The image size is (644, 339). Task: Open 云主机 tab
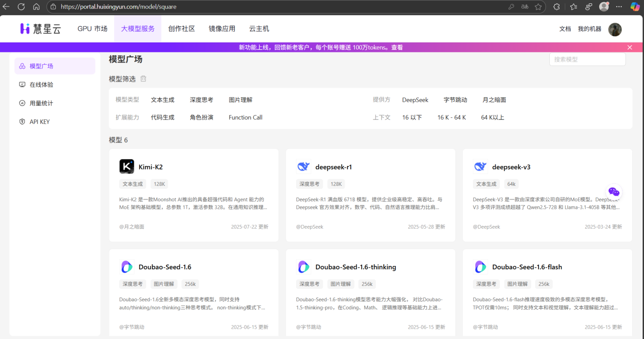pyautogui.click(x=259, y=29)
